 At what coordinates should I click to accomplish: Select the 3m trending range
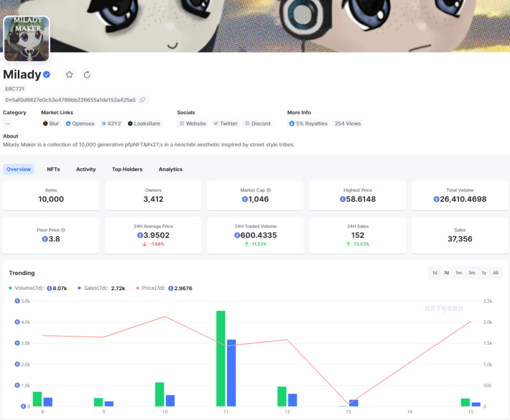click(472, 273)
